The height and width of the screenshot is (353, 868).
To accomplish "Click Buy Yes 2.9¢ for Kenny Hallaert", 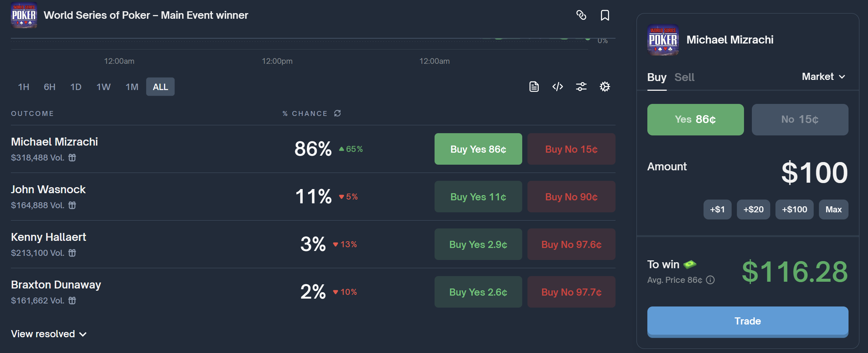I will pos(478,244).
